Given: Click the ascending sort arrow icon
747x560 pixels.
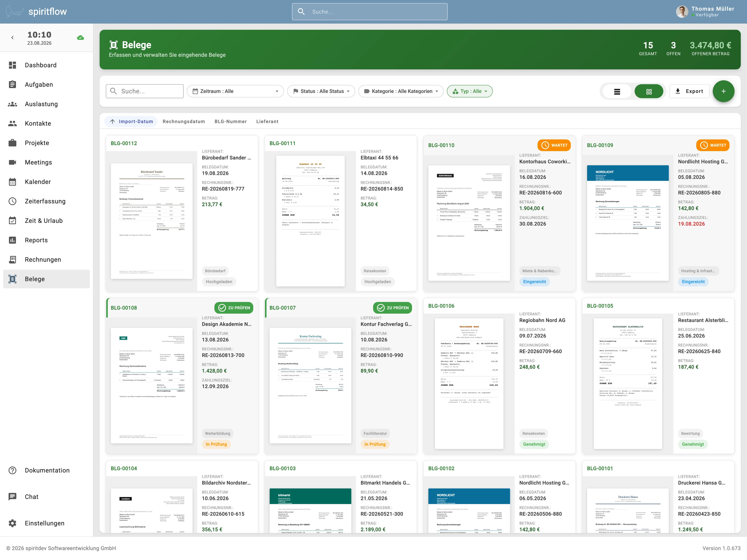Looking at the screenshot, I should point(112,122).
